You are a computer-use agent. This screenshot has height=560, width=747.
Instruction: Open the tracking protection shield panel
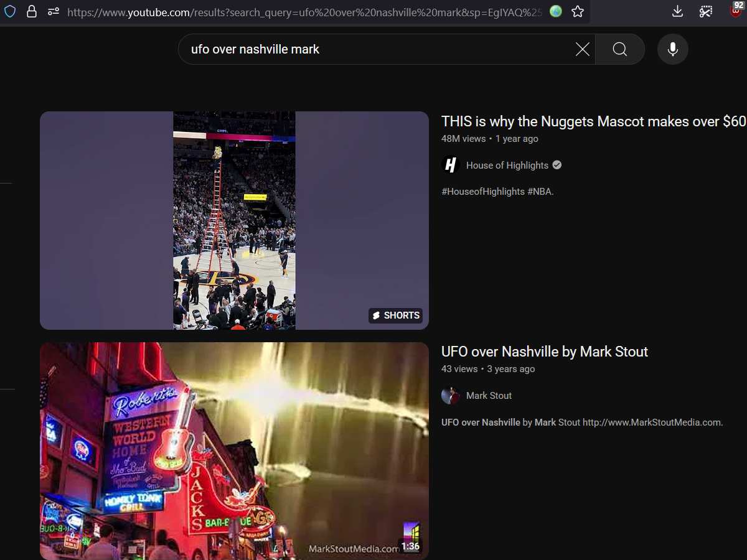pos(10,11)
